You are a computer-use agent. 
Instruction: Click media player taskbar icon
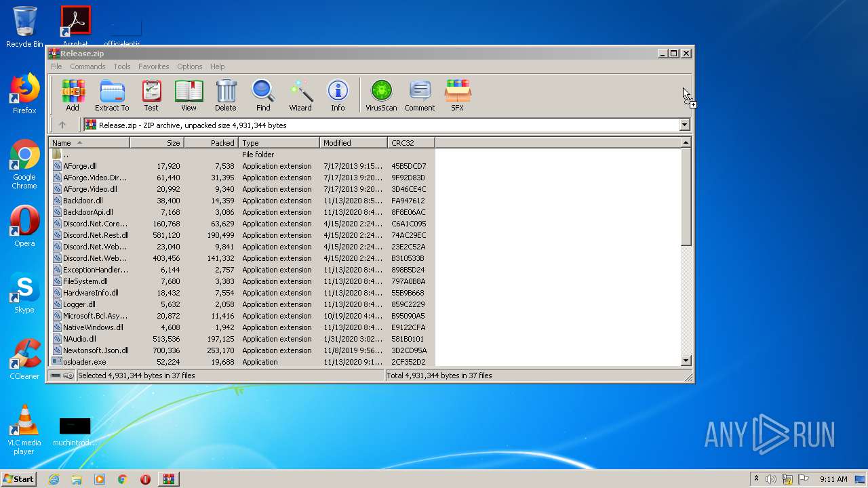pyautogui.click(x=100, y=479)
